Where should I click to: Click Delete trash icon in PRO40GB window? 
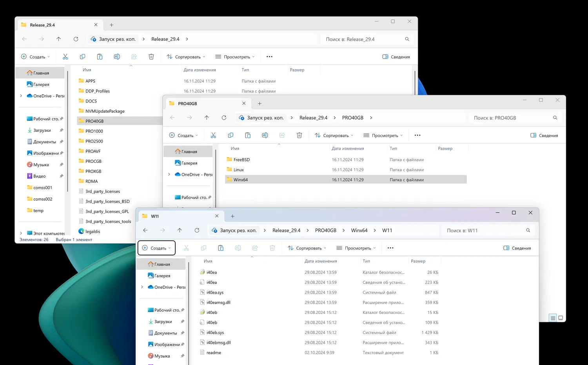[299, 135]
